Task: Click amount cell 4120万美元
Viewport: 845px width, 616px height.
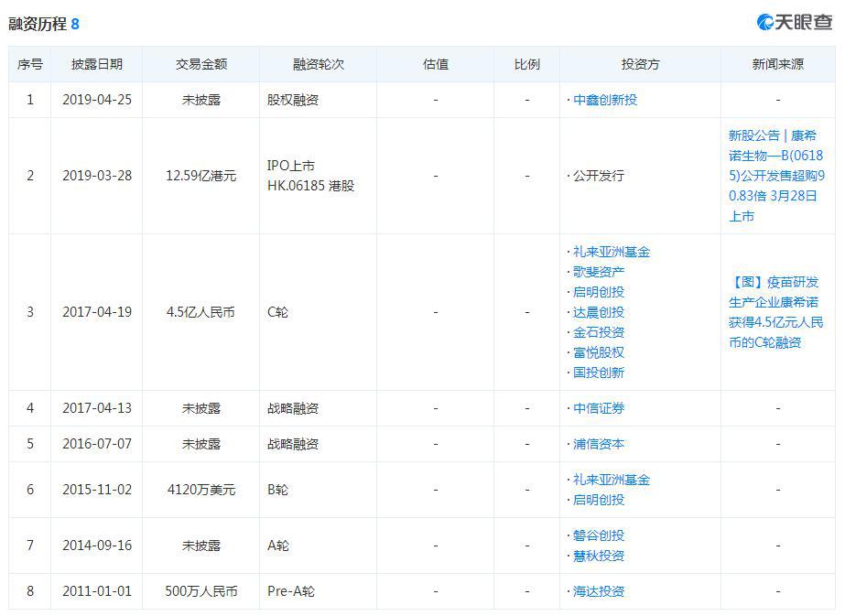Action: (x=201, y=490)
